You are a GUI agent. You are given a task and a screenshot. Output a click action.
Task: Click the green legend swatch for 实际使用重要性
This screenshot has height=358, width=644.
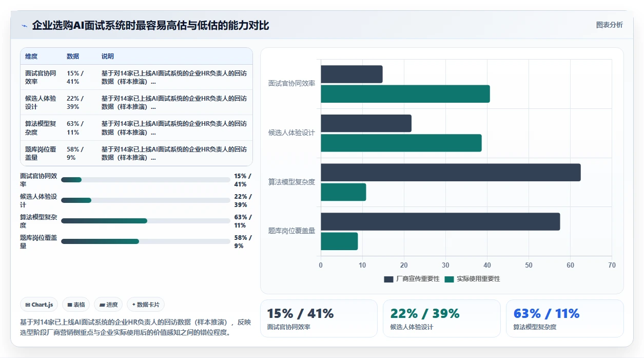coord(449,279)
